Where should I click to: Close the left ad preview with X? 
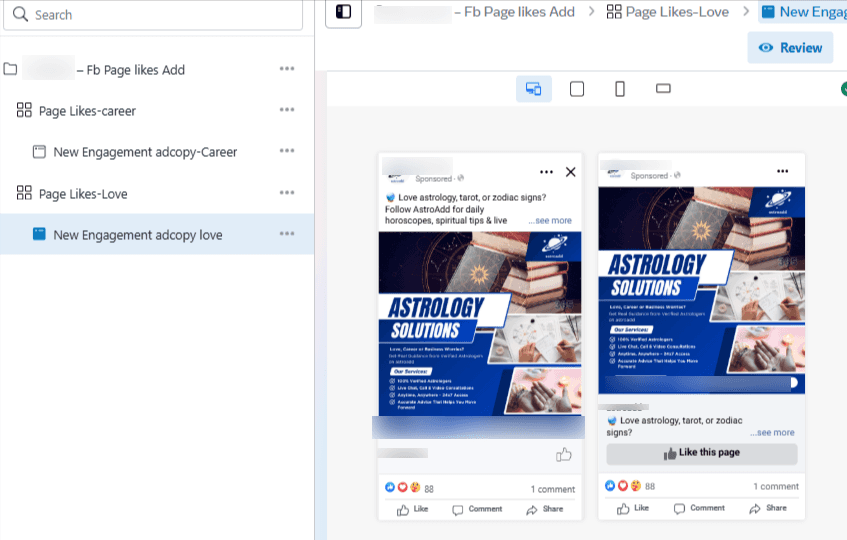tap(570, 172)
